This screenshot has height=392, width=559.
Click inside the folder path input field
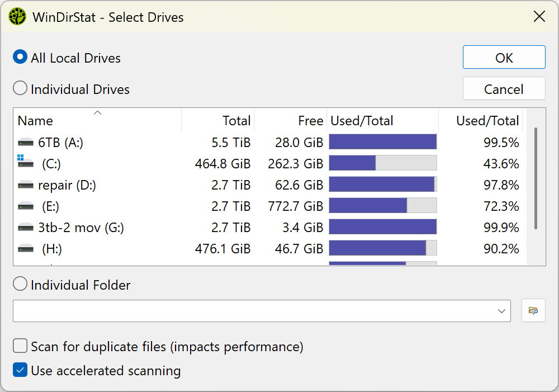coord(224,310)
